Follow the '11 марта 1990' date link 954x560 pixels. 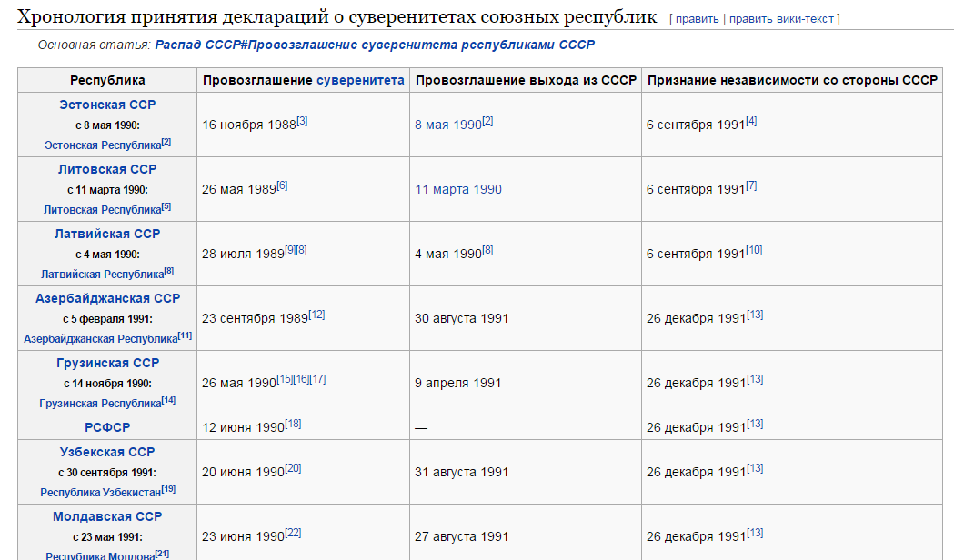pyautogui.click(x=458, y=189)
